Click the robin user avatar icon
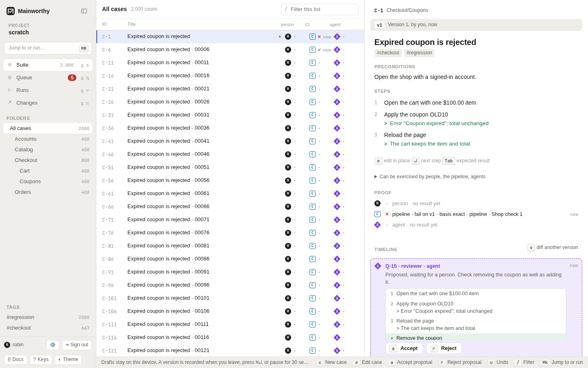 coord(7,345)
